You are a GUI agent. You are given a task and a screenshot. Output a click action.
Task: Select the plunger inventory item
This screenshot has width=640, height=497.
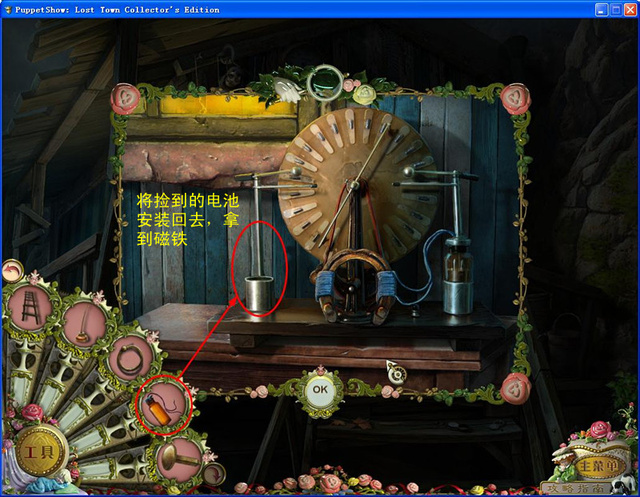click(84, 325)
